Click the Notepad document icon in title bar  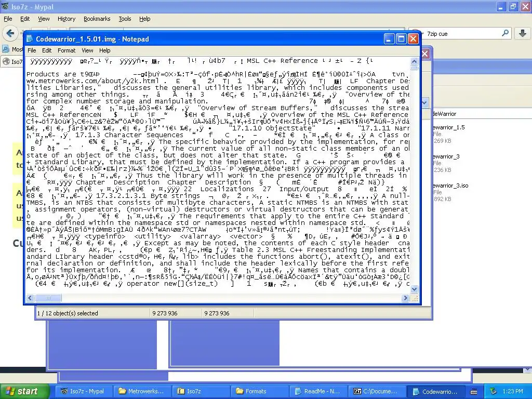pyautogui.click(x=30, y=39)
